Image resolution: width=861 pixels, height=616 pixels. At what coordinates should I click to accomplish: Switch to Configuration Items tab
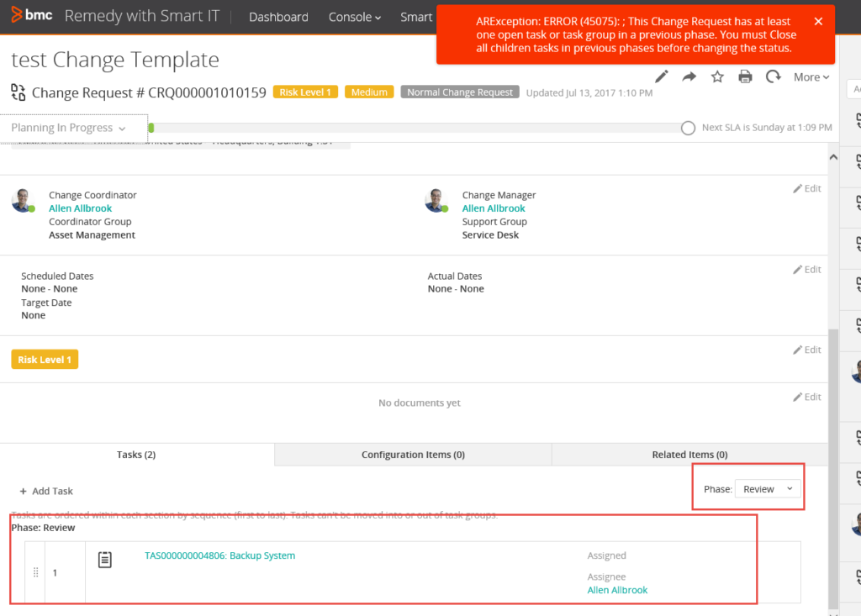pyautogui.click(x=413, y=455)
